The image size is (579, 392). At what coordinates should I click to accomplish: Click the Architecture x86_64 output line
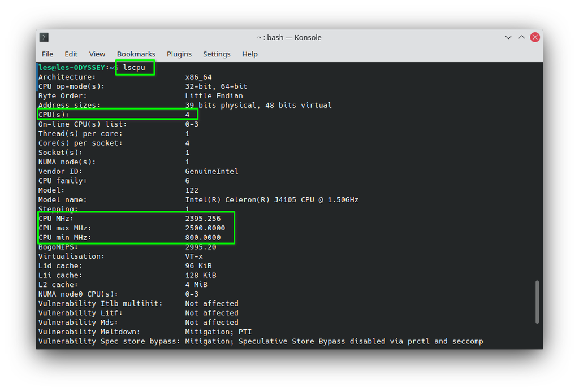(x=141, y=77)
